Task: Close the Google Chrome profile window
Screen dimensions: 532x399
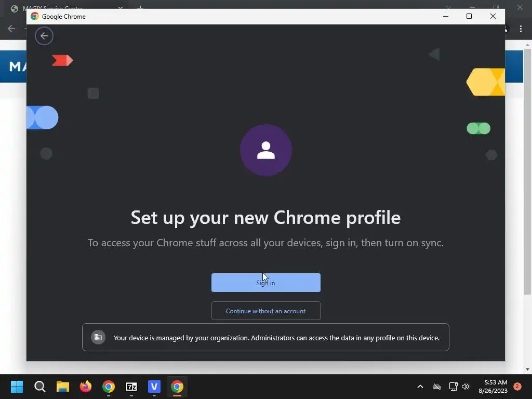Action: (x=493, y=16)
